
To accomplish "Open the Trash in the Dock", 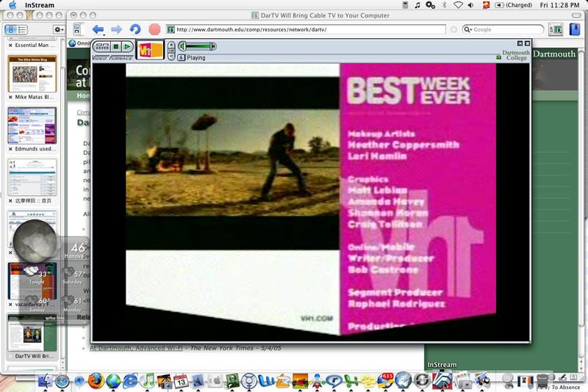I will click(x=542, y=381).
